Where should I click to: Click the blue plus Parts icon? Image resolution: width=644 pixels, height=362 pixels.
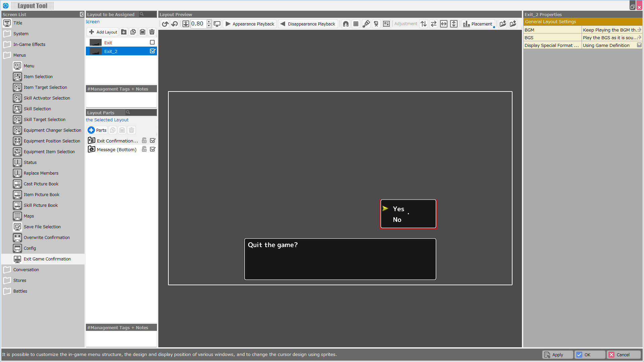[x=91, y=130]
